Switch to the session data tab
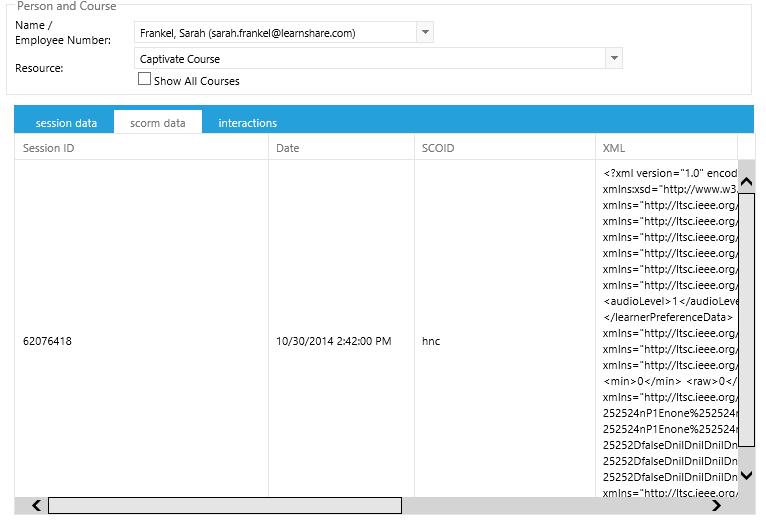Image resolution: width=766 pixels, height=521 pixels. [x=66, y=123]
